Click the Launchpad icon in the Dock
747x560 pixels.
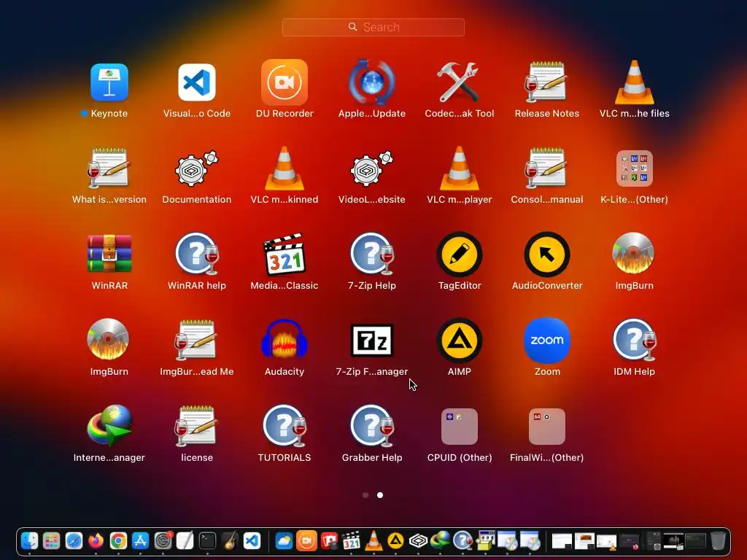pos(52,541)
